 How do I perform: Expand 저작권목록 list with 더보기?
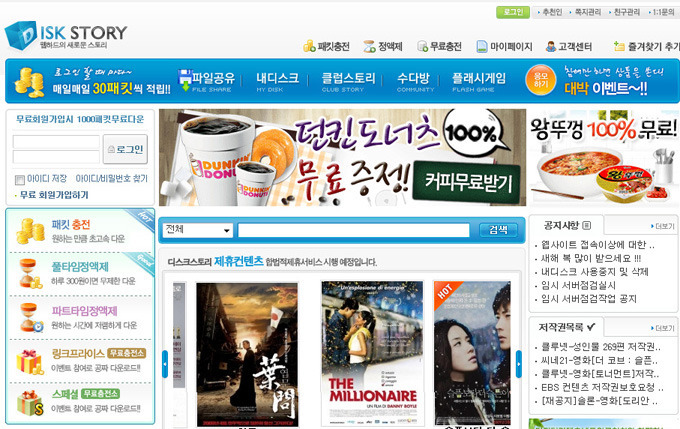[663, 328]
